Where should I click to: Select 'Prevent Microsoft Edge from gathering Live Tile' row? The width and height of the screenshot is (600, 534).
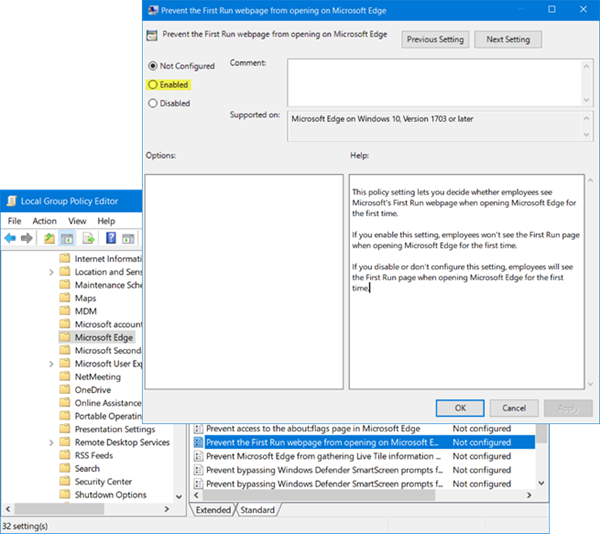tap(364, 456)
